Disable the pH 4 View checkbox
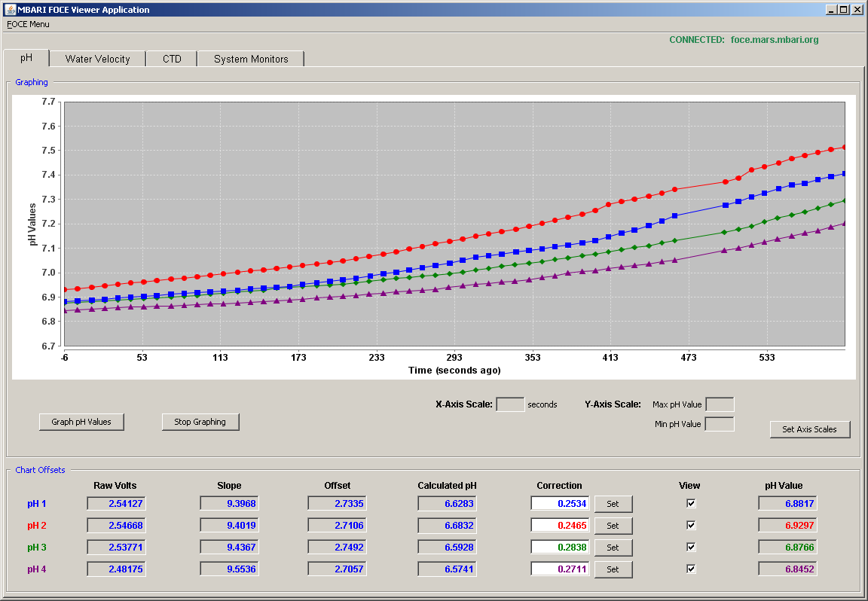This screenshot has width=868, height=601. tap(691, 569)
